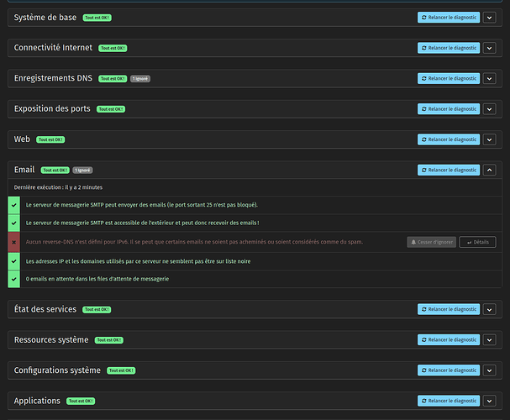Click the Enregistrements DNS title
This screenshot has height=420, width=510.
coord(53,78)
